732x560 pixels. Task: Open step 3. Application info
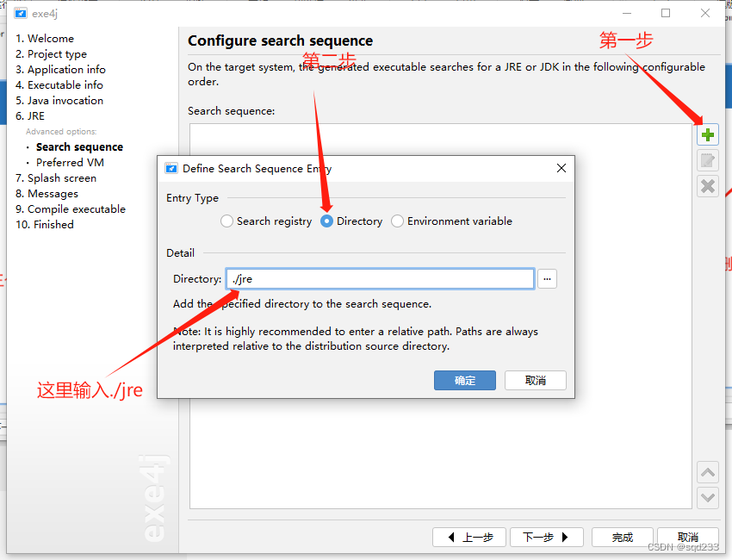click(60, 70)
